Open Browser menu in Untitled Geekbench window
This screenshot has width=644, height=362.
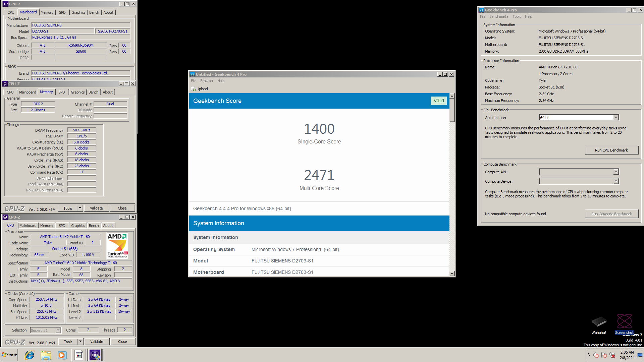click(x=207, y=81)
